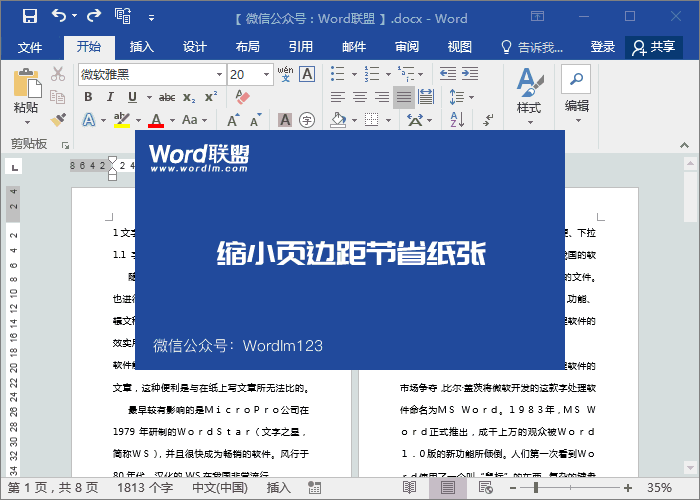The width and height of the screenshot is (700, 500).
Task: Open the 编辑 editing menu
Action: click(576, 95)
